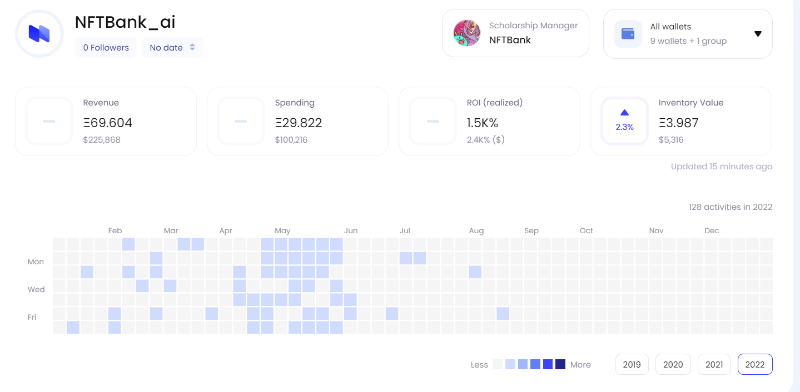The image size is (800, 392).
Task: Click the Spending dash indicator icon
Action: coord(241,121)
